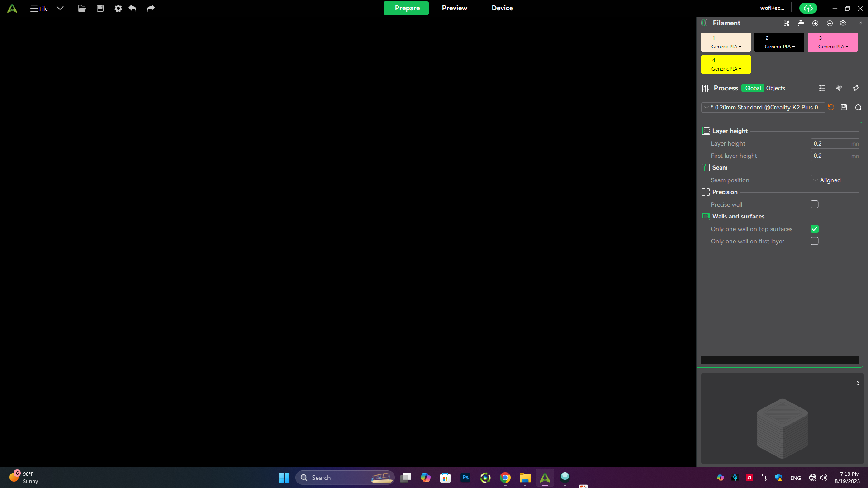Add a new filament with plus icon
This screenshot has width=868, height=488.
(815, 23)
